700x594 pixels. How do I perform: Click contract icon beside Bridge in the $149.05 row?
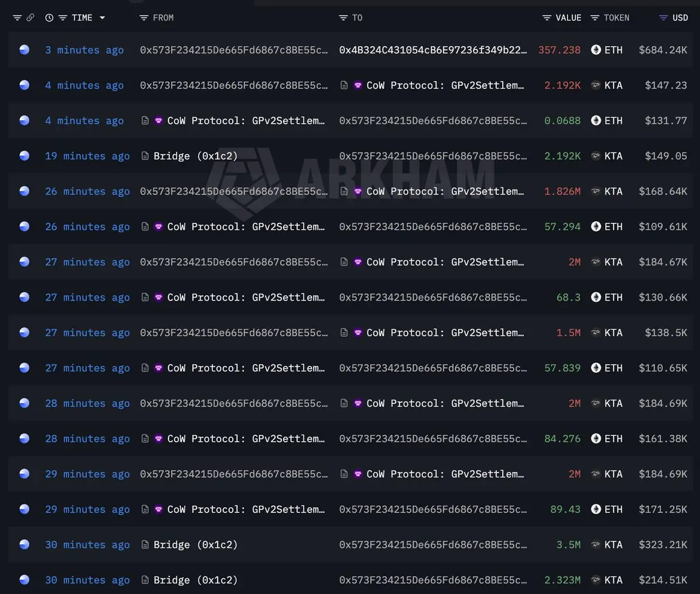click(145, 156)
